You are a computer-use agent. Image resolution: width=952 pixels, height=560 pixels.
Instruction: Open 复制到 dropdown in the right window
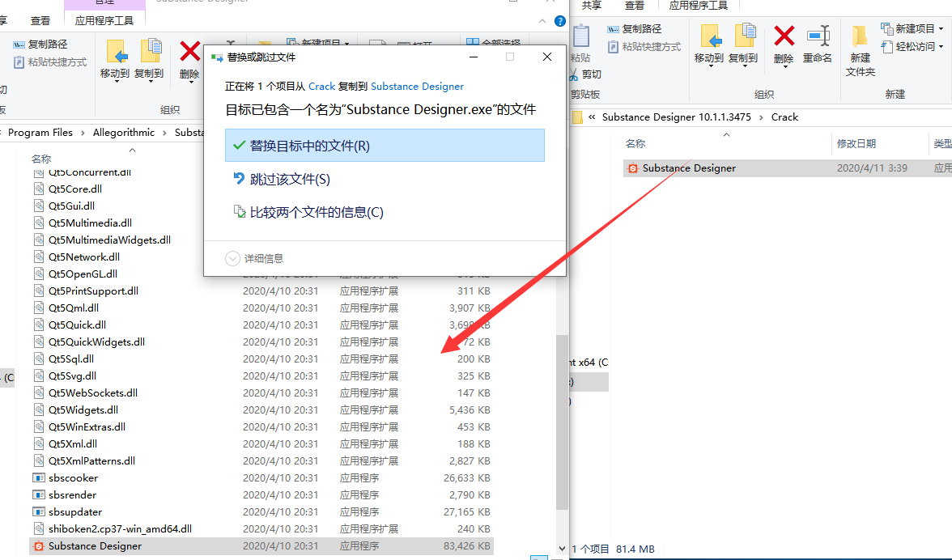(x=745, y=66)
